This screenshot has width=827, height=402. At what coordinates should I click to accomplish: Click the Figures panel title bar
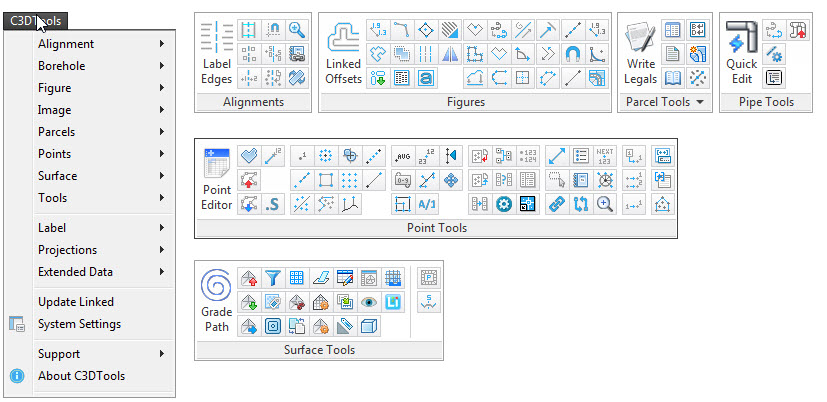pos(465,102)
